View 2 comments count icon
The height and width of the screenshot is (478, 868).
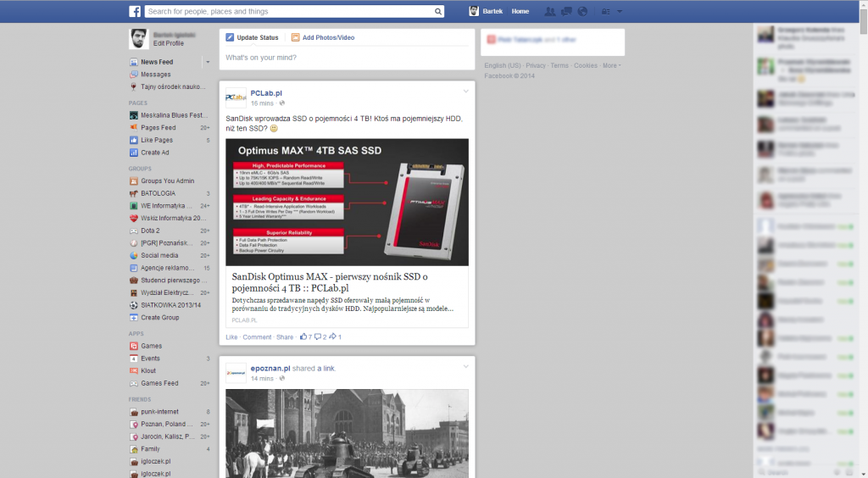[320, 336]
